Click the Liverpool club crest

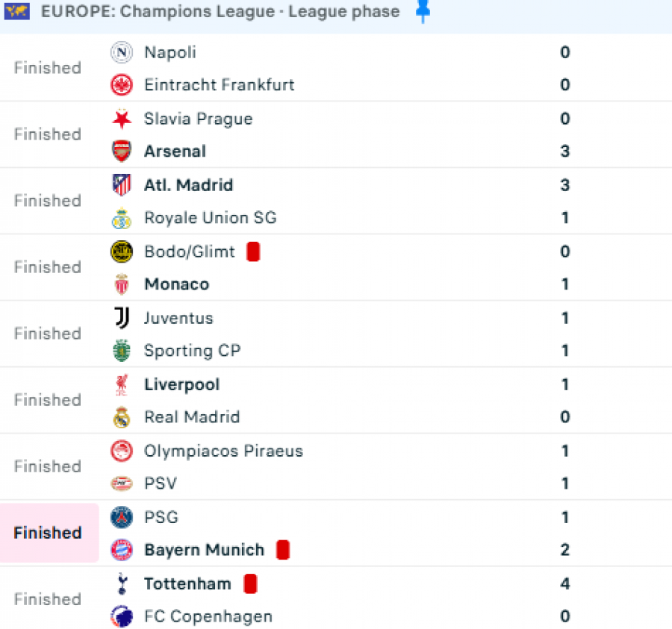122,385
